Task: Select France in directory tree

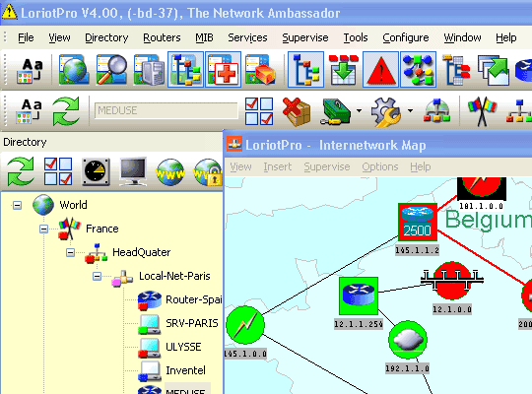Action: tap(102, 229)
